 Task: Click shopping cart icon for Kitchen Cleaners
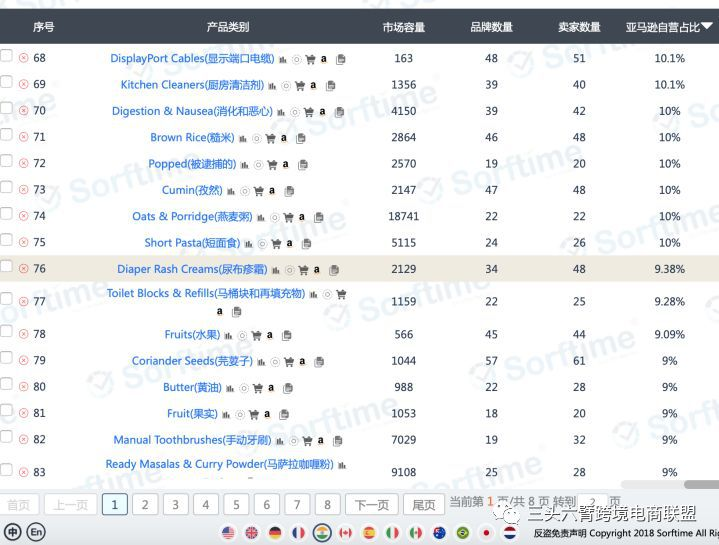tap(300, 86)
